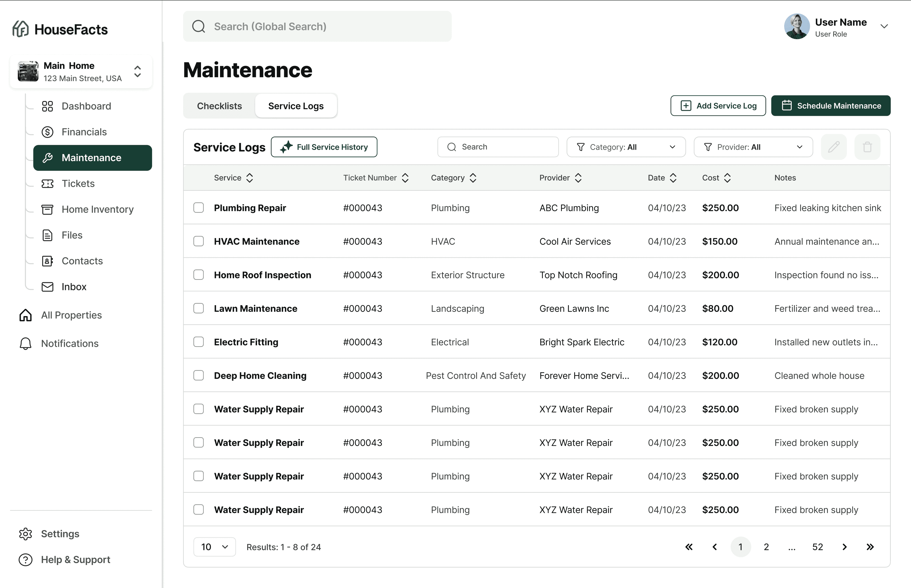The image size is (911, 588).
Task: Check the Plumbing Repair row checkbox
Action: (199, 208)
